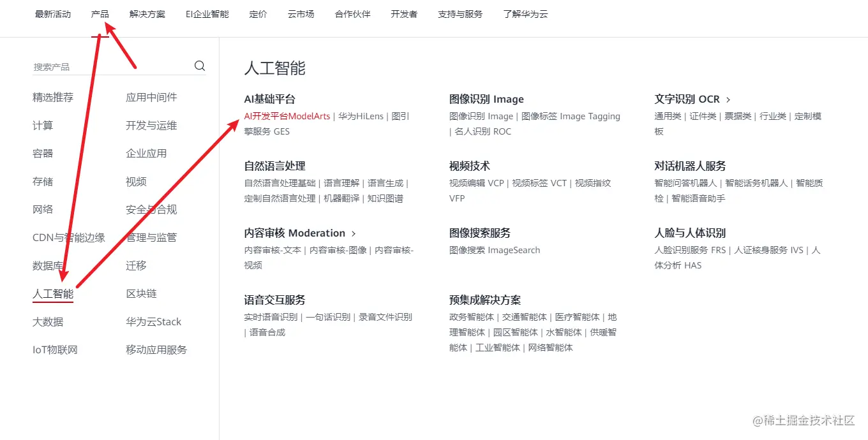Viewport: 868px width, 440px height.
Task: Open the 人证核身服务 IVS link
Action: point(768,250)
